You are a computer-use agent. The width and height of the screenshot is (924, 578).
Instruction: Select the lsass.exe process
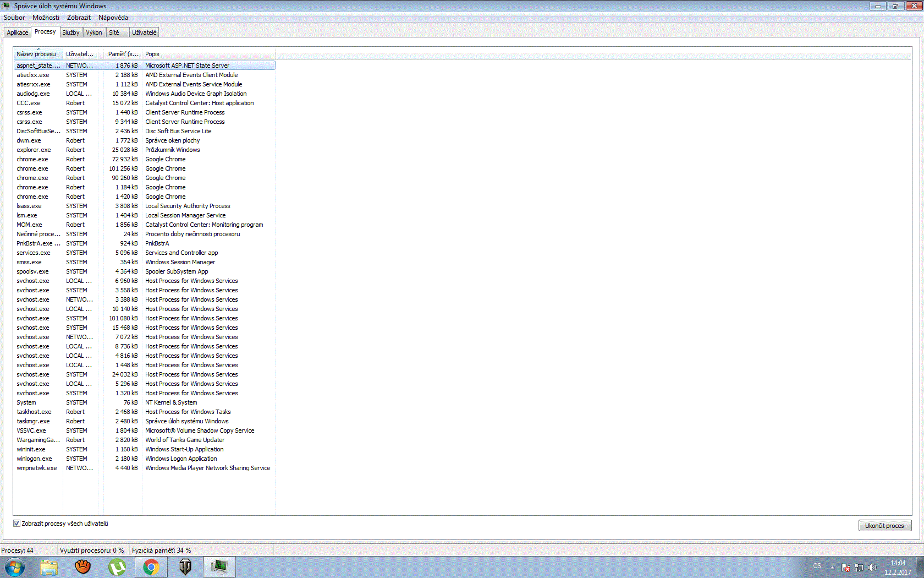pos(144,206)
